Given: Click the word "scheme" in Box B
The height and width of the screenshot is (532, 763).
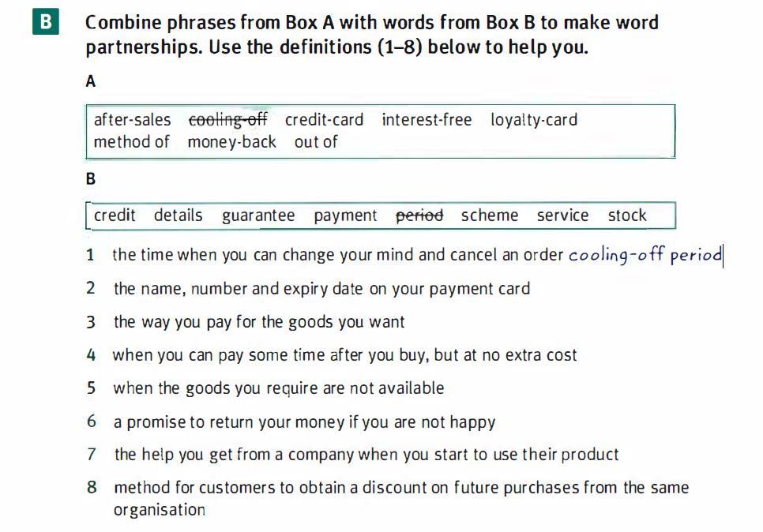Looking at the screenshot, I should pos(490,215).
